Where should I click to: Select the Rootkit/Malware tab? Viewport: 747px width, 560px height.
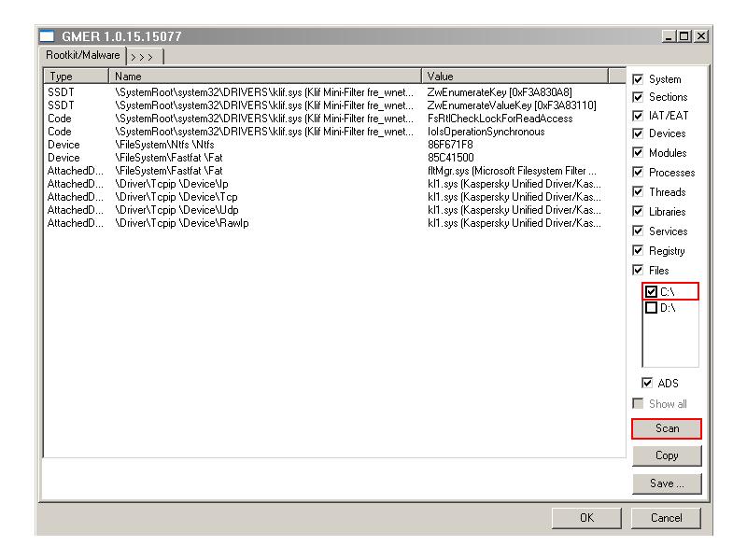pos(81,55)
